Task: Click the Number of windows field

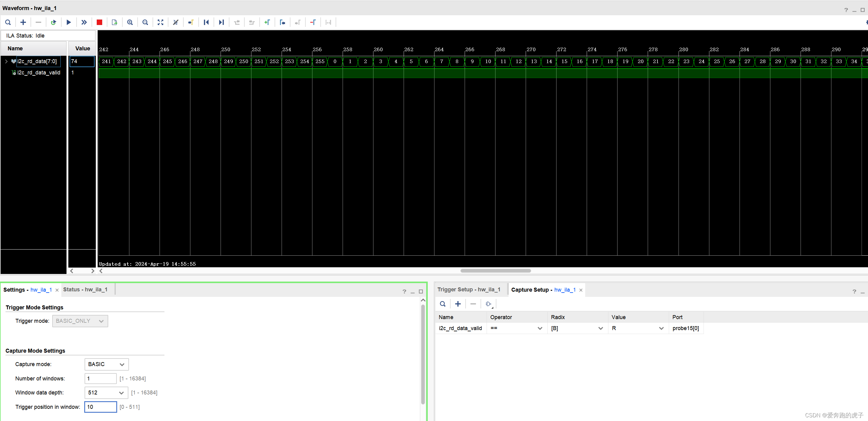Action: click(100, 379)
